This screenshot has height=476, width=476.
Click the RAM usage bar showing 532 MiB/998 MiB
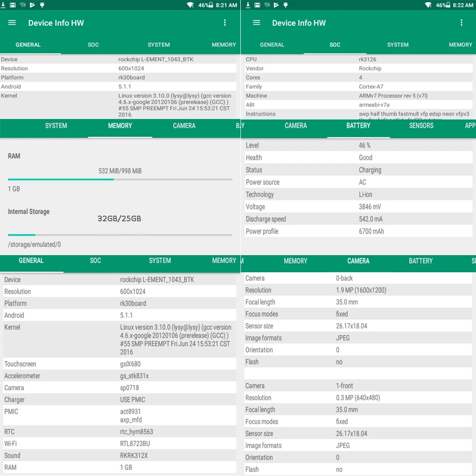pyautogui.click(x=120, y=179)
